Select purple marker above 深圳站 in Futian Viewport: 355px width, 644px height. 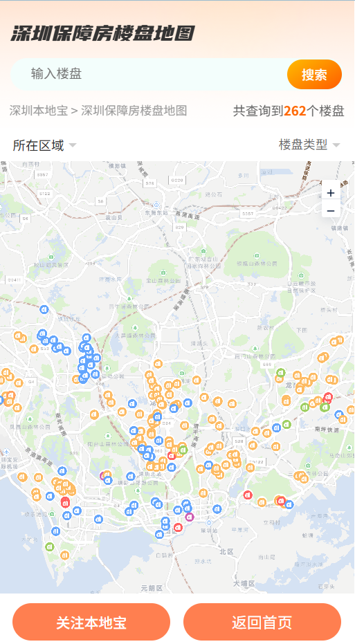point(190,517)
